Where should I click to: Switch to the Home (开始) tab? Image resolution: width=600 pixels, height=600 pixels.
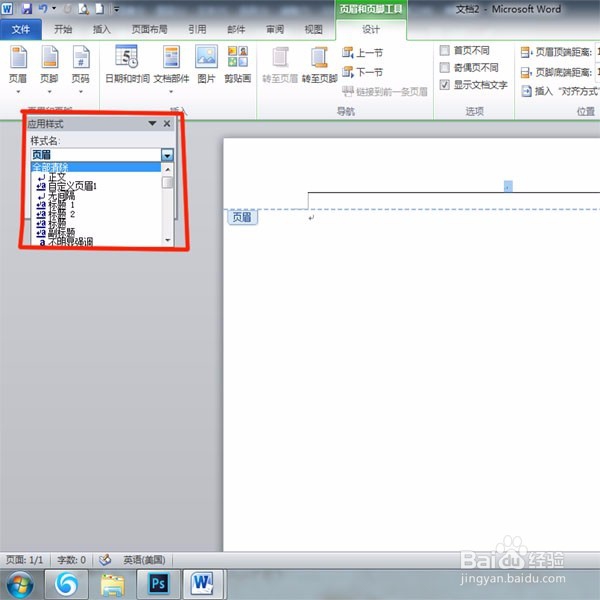click(x=63, y=29)
